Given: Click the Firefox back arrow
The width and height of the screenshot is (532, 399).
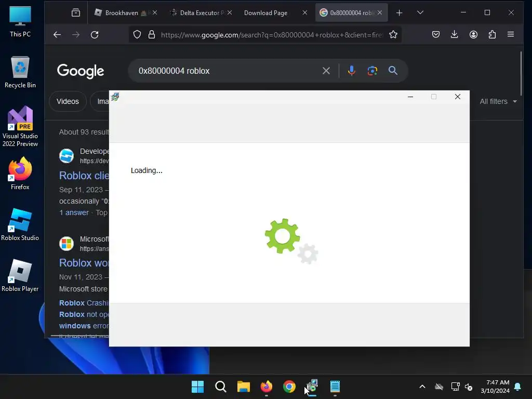Looking at the screenshot, I should (x=57, y=35).
